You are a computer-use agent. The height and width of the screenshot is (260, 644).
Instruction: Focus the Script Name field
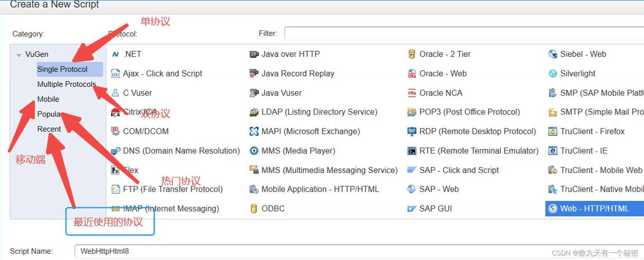pyautogui.click(x=359, y=251)
